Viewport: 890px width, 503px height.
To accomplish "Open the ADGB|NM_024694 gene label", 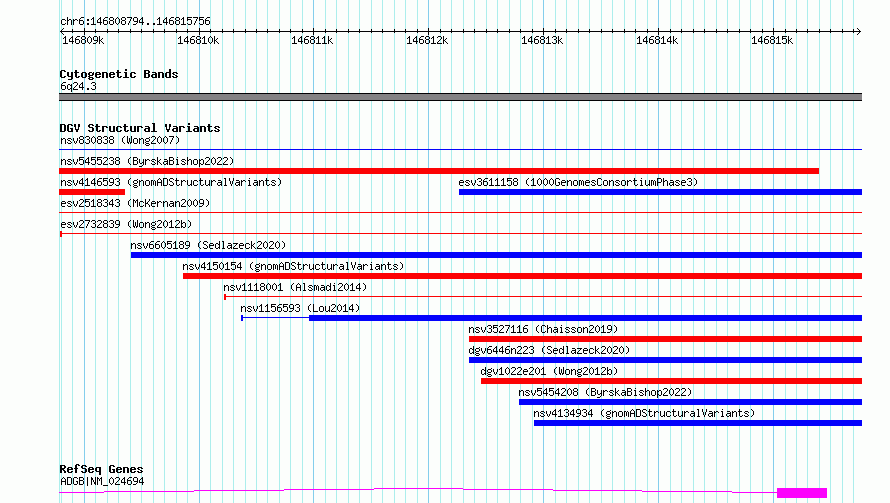I will pyautogui.click(x=102, y=481).
